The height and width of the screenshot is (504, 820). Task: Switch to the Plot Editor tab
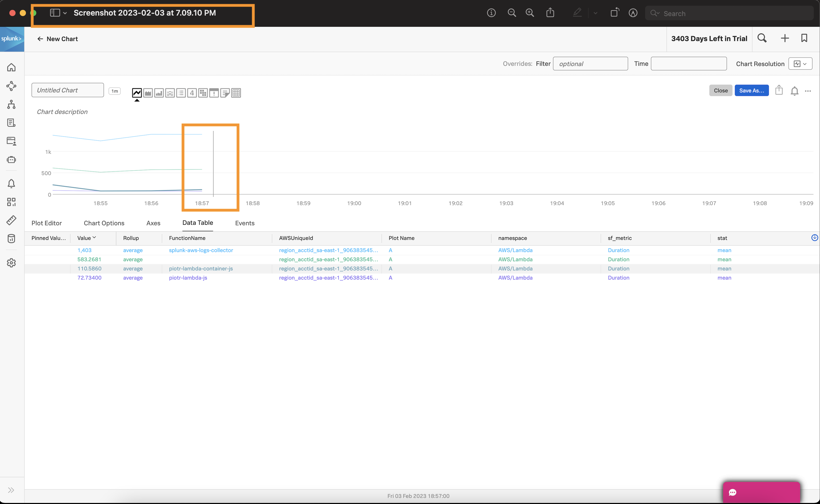click(46, 223)
